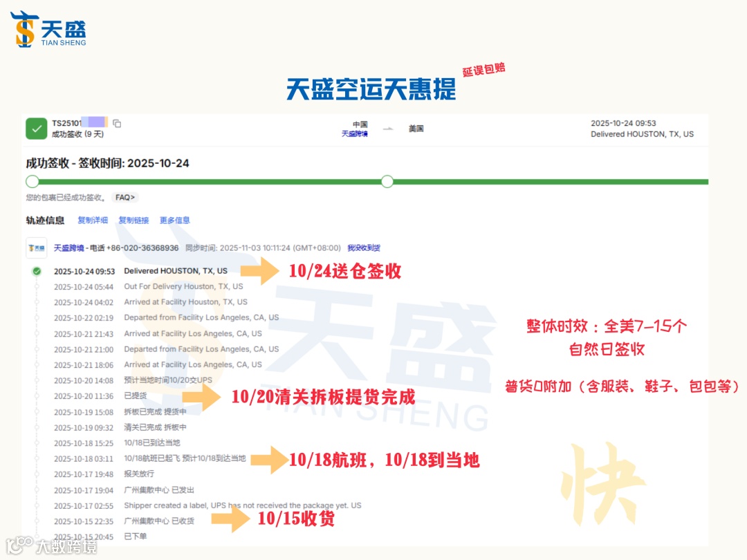Viewport: 747px width, 560px height.
Task: Select row 广州集散中心 已收货
Action: (x=124, y=521)
